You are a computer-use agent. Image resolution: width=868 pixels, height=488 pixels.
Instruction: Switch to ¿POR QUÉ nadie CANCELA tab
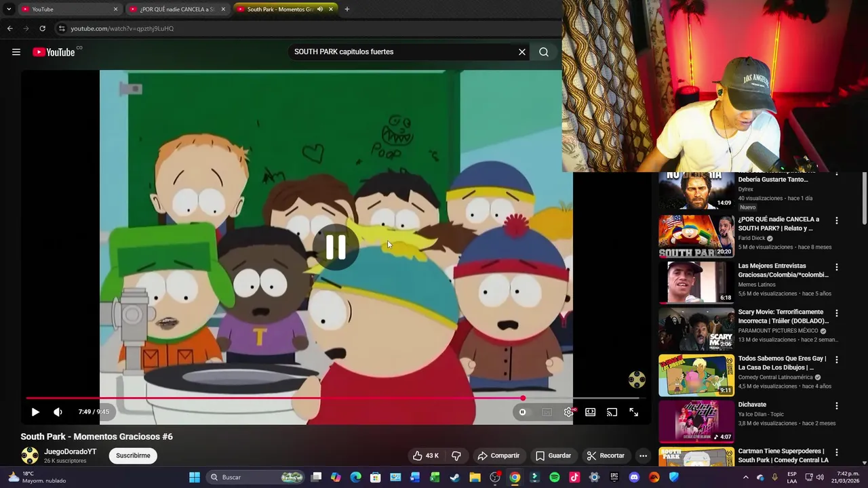point(176,9)
